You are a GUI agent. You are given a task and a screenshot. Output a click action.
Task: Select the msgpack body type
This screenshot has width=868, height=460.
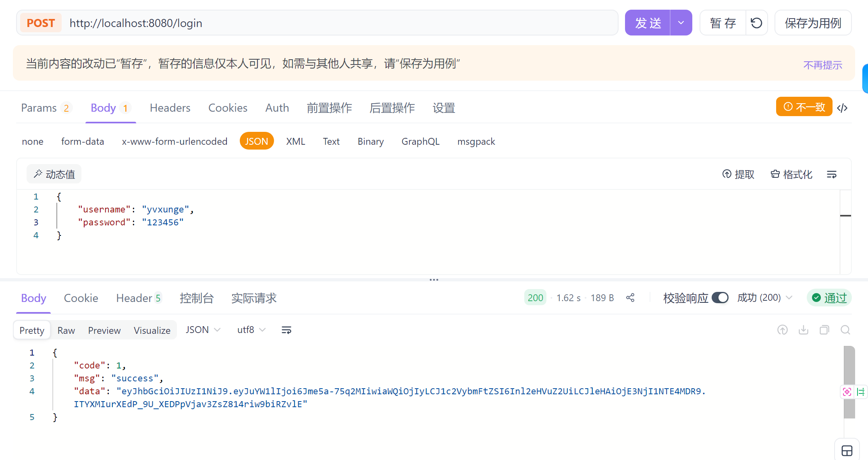coord(476,142)
